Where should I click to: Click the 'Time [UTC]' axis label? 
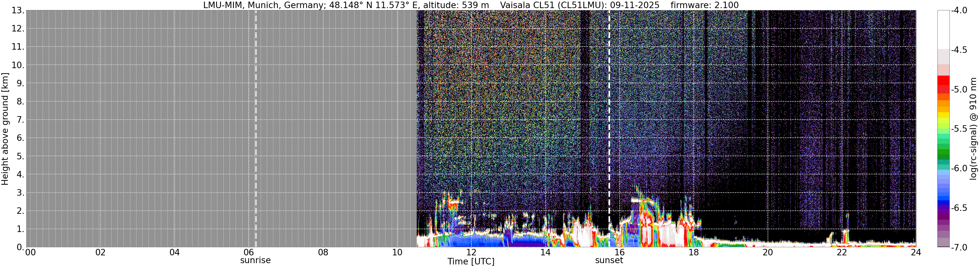[471, 262]
